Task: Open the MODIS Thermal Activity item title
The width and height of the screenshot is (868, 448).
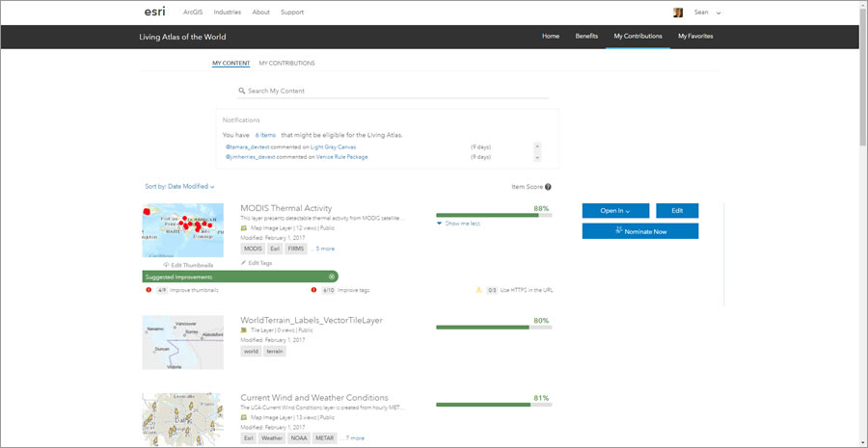Action: pyautogui.click(x=286, y=208)
